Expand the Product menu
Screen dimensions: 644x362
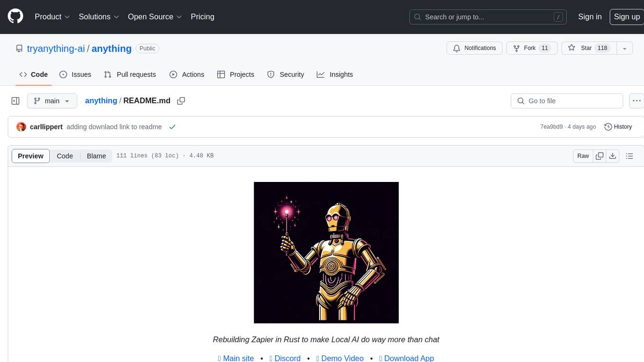pos(52,17)
